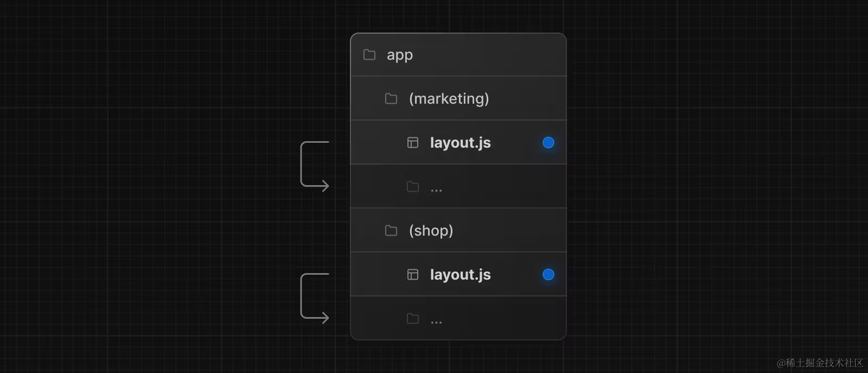Click the dimmed folder icon under (marketing)

coord(413,187)
